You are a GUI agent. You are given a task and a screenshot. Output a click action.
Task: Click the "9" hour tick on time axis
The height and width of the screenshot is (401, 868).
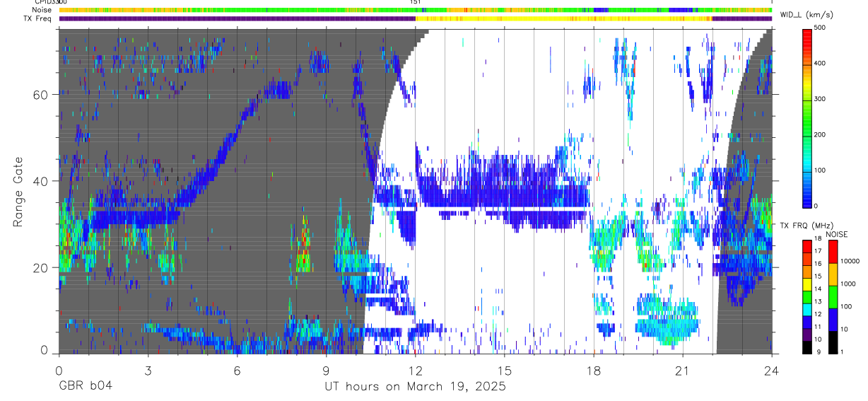click(x=327, y=370)
